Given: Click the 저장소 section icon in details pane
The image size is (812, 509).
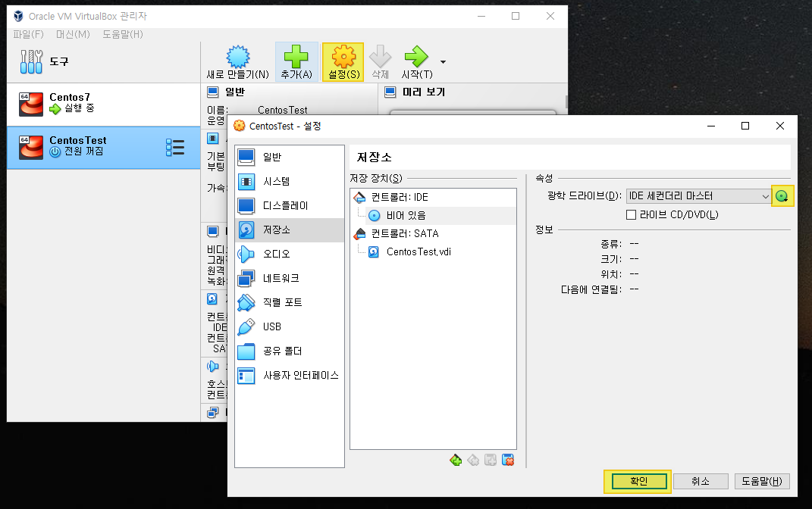Looking at the screenshot, I should [213, 299].
